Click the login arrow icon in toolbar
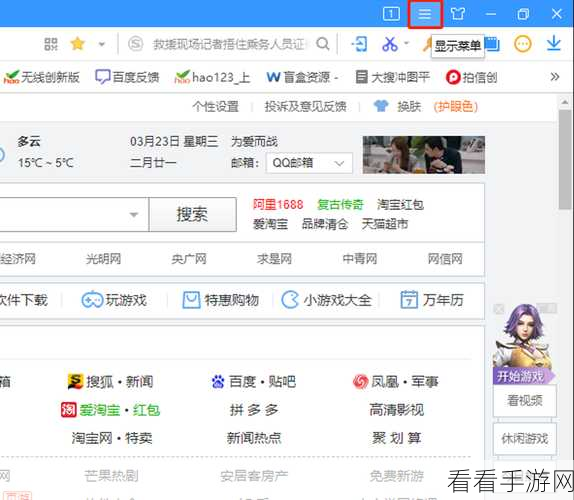The image size is (574, 500). point(359,44)
